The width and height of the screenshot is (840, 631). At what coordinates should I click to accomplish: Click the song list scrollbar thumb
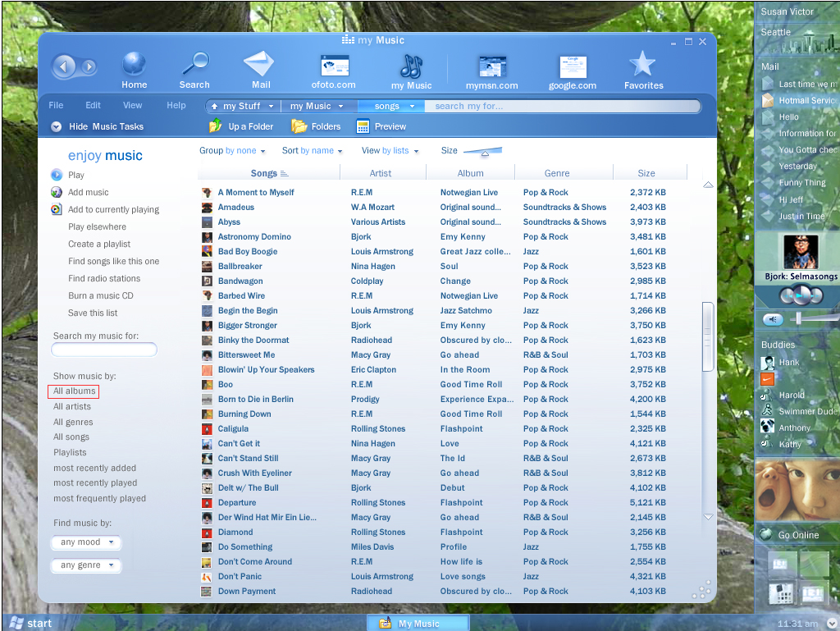click(708, 336)
